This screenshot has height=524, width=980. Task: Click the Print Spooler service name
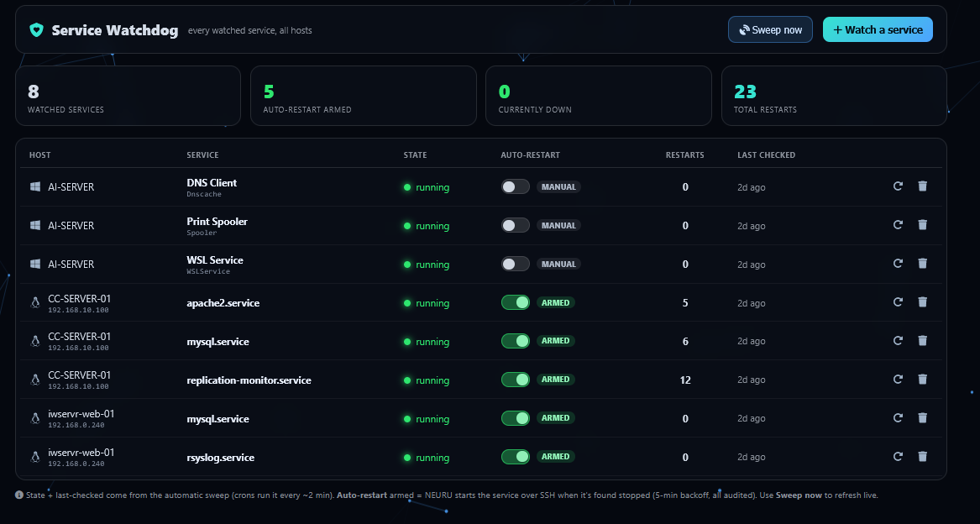coord(217,222)
